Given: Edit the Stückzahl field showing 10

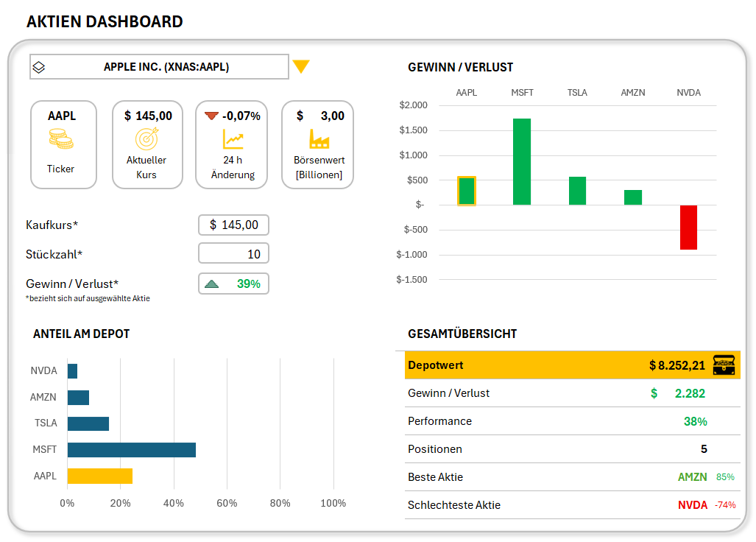Looking at the screenshot, I should coord(233,253).
